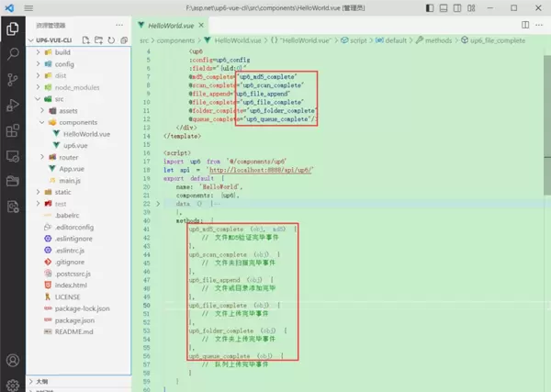
Task: Open the Source Control view
Action: click(x=13, y=79)
